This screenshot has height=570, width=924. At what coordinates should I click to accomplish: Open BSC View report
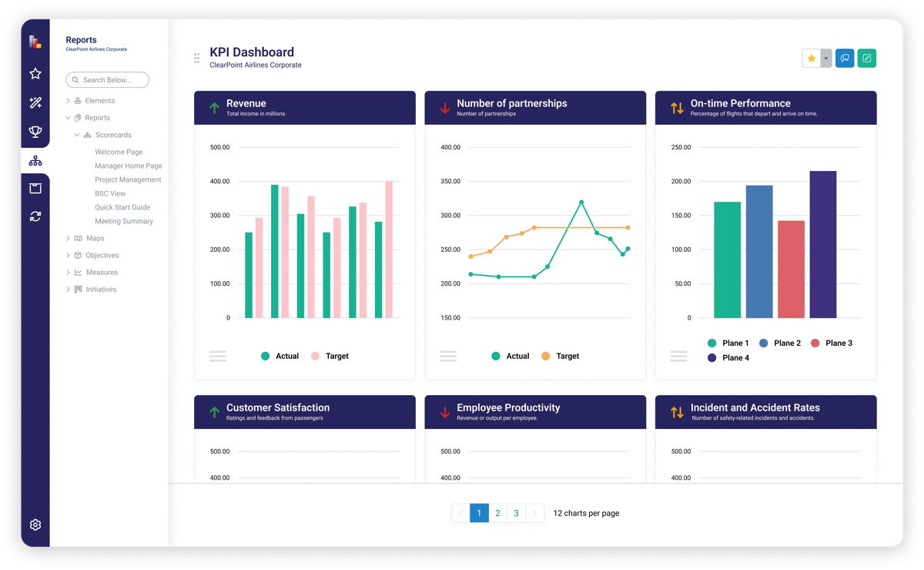110,194
